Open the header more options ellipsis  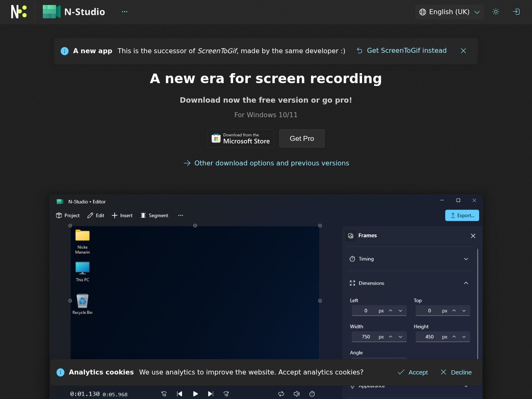125,12
